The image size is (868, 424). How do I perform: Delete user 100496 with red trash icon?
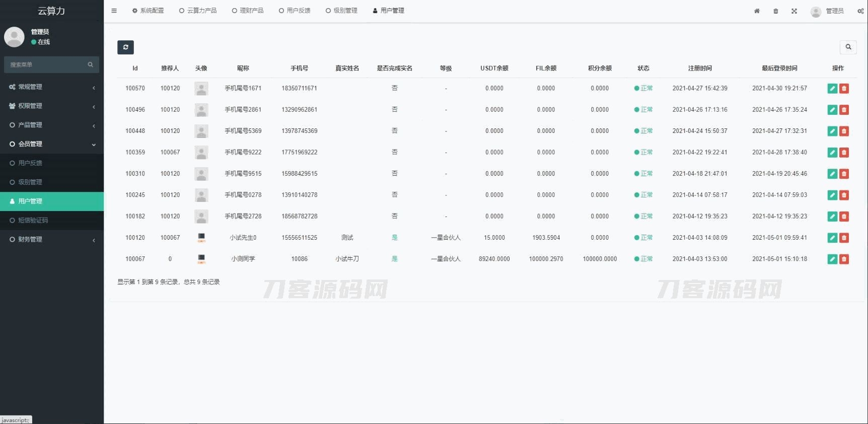click(844, 110)
